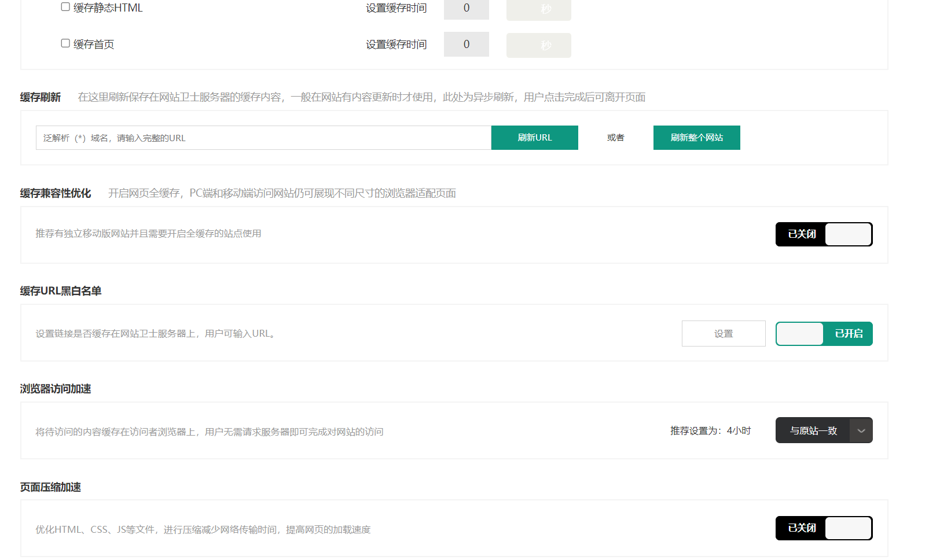Click the URL input box in 缓存刷新

tap(263, 138)
